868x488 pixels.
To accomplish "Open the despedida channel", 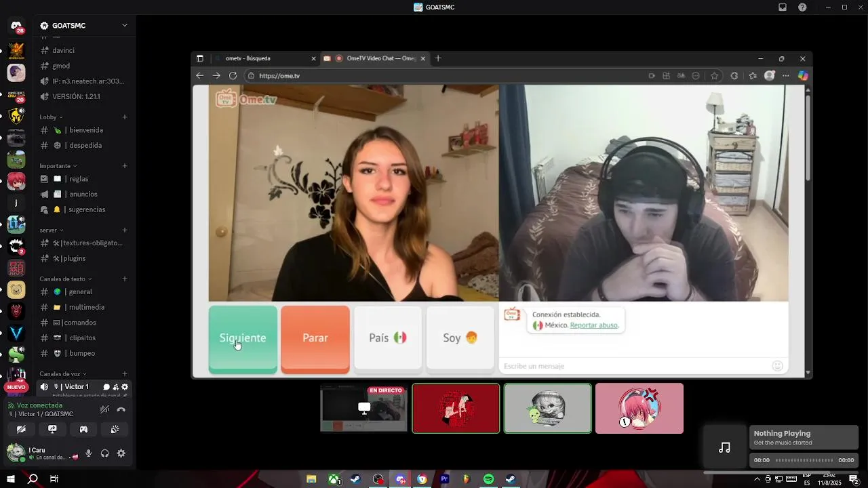I will 83,146.
